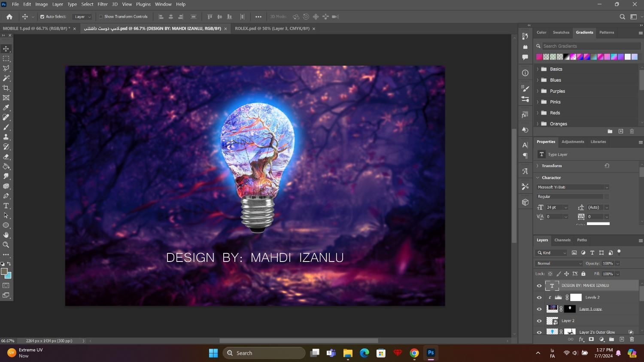The image size is (644, 362).
Task: Select the Brush tool
Action: pyautogui.click(x=6, y=127)
